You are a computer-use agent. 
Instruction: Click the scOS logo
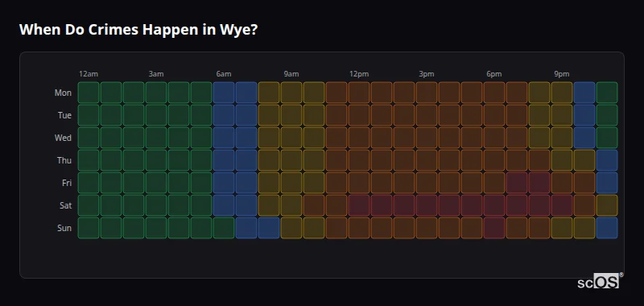[x=600, y=280]
